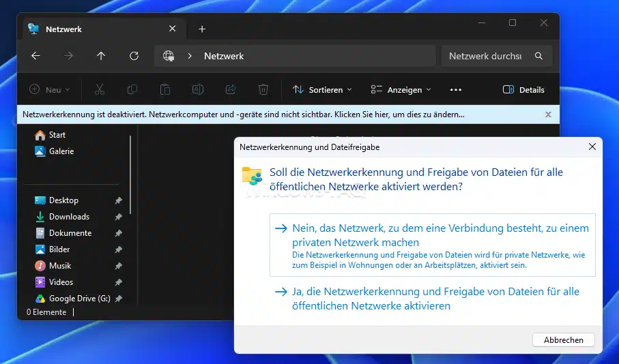Open Google Drive (G:) in the sidebar
619x364 pixels.
tap(72, 299)
